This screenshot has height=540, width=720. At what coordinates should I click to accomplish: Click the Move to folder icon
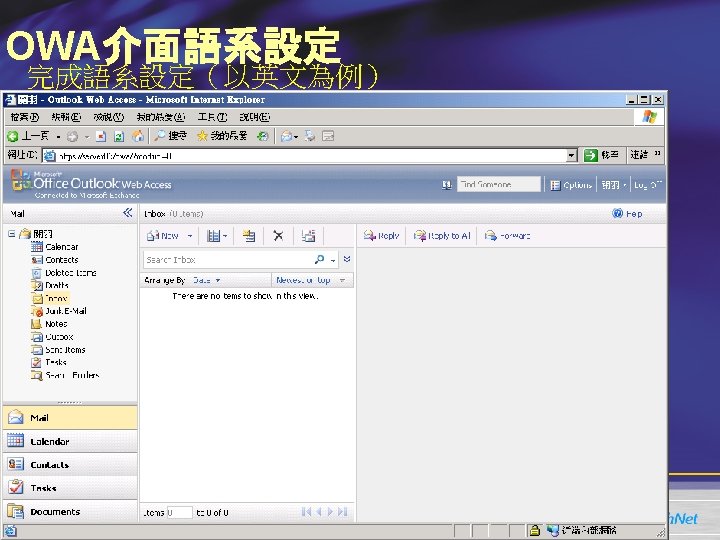pos(248,236)
